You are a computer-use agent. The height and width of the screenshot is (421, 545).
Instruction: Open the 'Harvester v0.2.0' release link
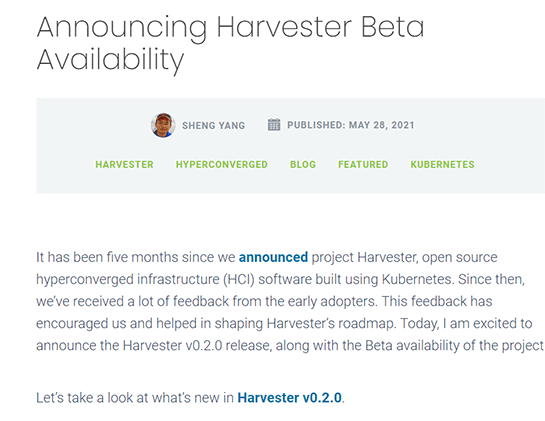(x=290, y=398)
